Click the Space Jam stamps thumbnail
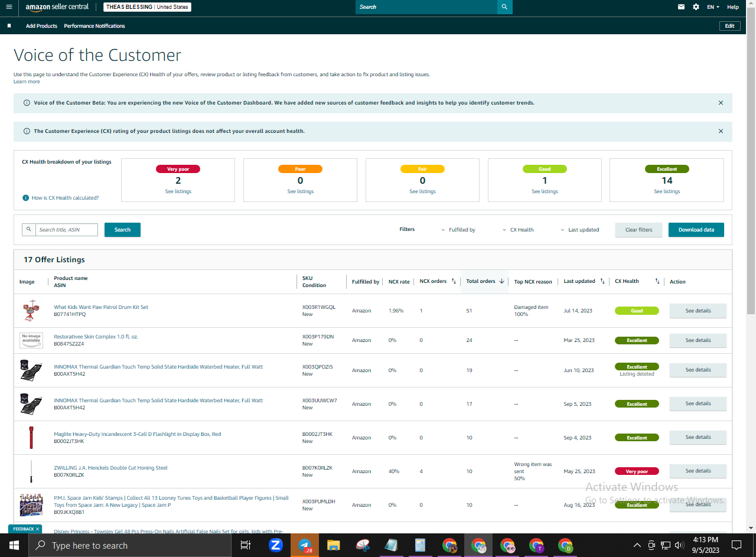The width and height of the screenshot is (756, 557). point(31,505)
